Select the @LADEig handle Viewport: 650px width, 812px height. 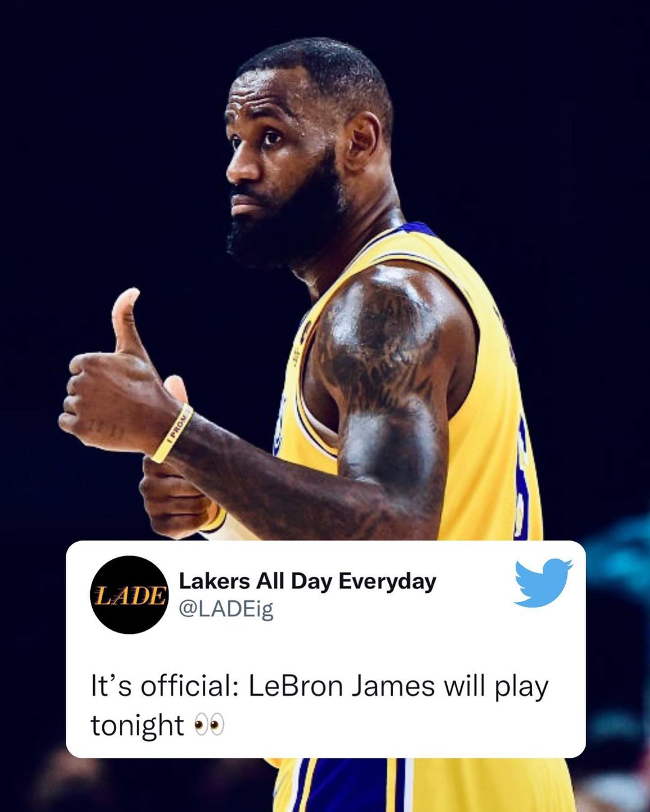tap(226, 610)
